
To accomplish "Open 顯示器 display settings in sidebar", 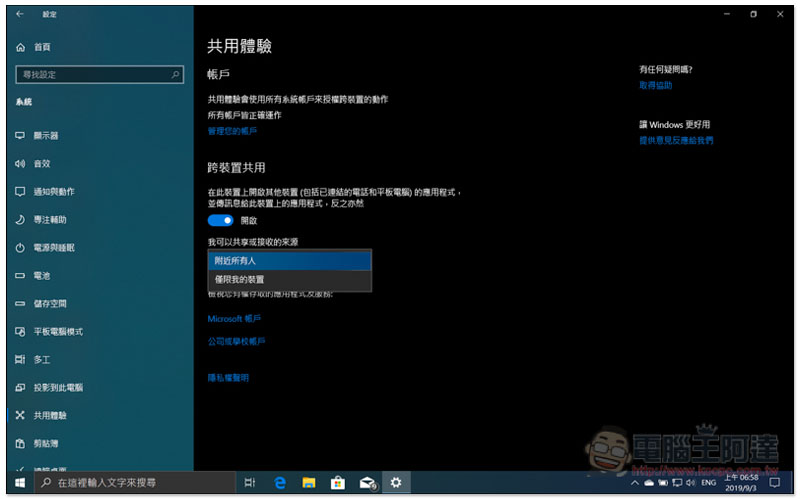I will click(x=46, y=135).
